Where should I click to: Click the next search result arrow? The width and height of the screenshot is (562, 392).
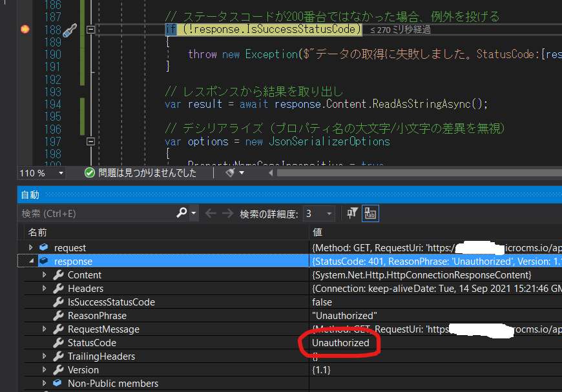point(227,214)
